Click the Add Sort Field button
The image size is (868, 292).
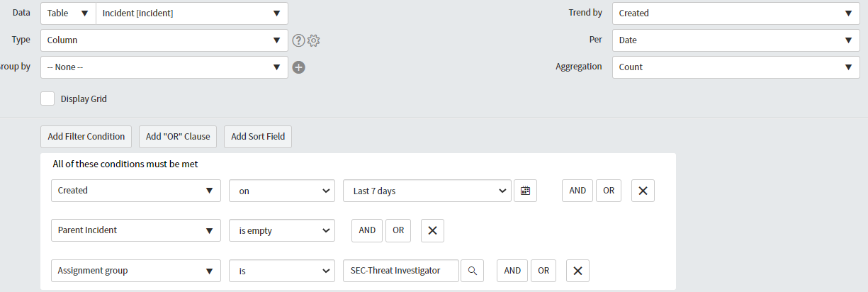258,137
